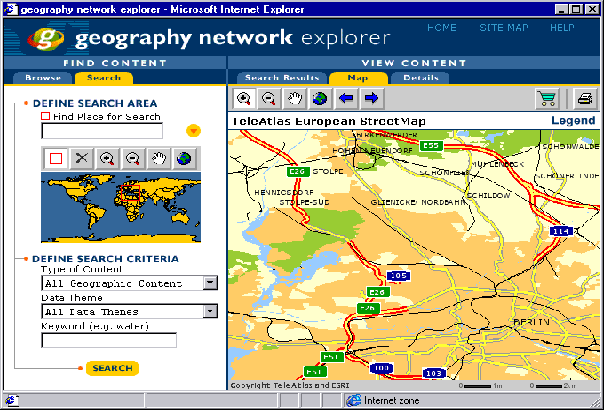Click the IE page icon in status bar
The image size is (604, 410).
tap(10, 401)
